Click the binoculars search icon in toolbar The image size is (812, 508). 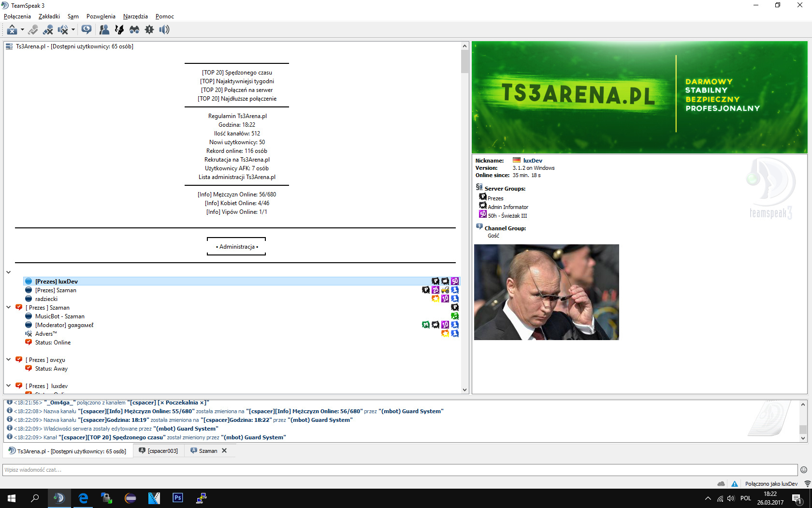pyautogui.click(x=134, y=30)
